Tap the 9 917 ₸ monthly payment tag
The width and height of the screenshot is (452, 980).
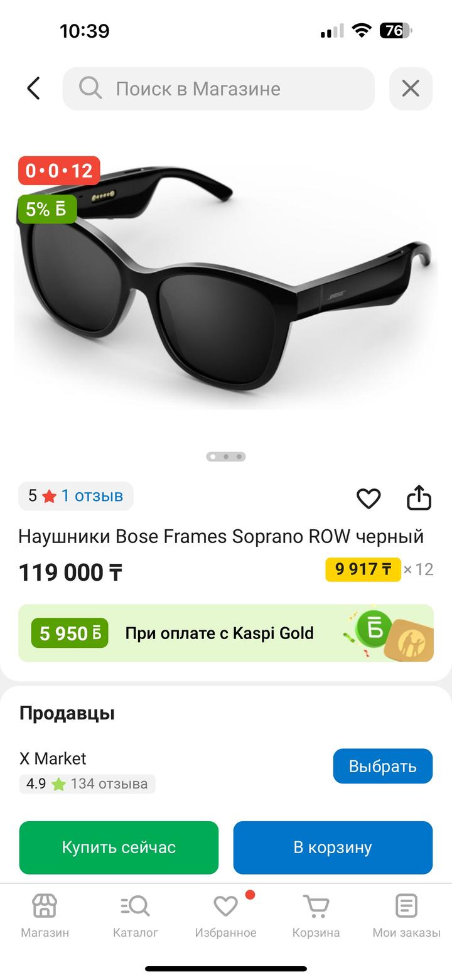363,569
